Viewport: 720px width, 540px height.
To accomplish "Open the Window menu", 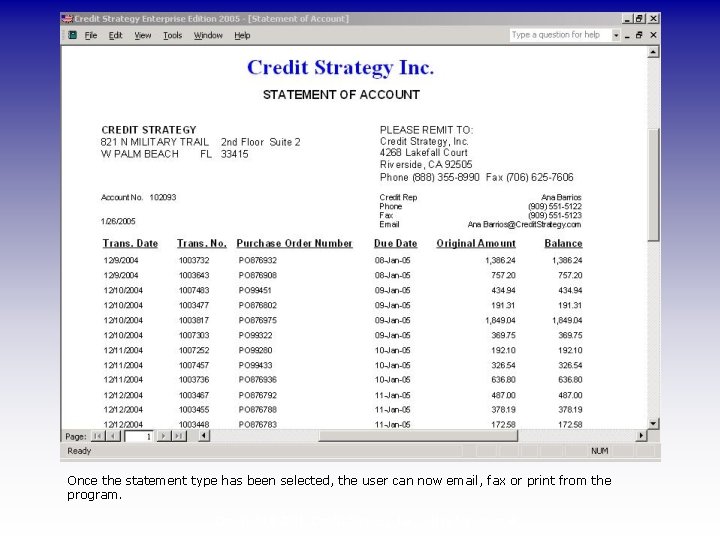I will pos(208,35).
